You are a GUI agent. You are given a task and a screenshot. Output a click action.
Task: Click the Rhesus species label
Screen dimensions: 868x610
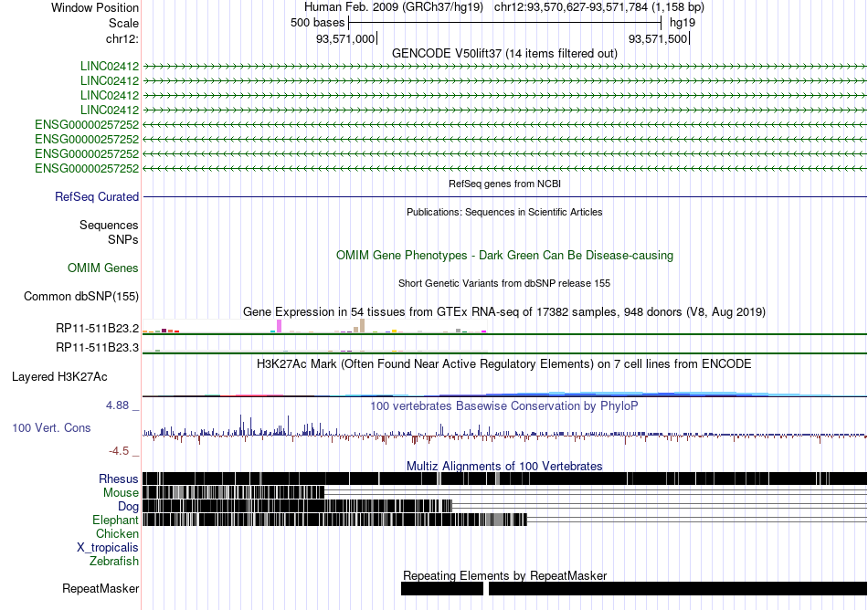click(x=119, y=479)
